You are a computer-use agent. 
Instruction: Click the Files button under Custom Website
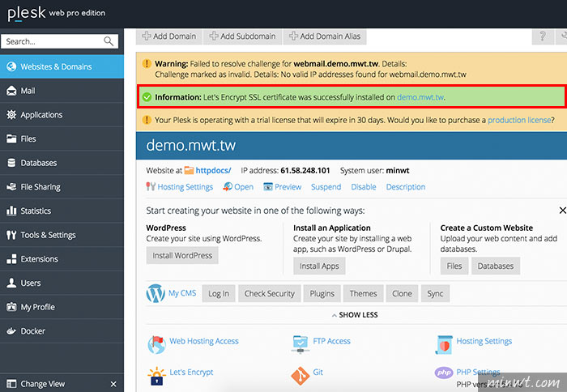click(454, 266)
